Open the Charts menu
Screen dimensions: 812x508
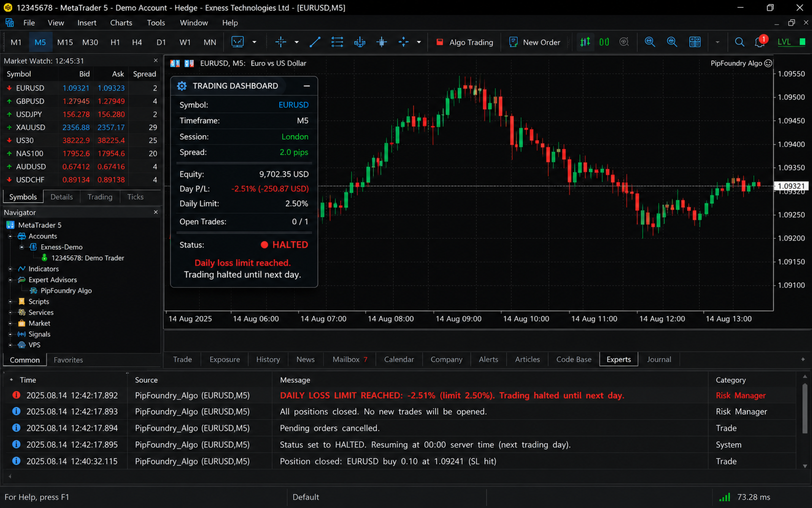pyautogui.click(x=121, y=23)
